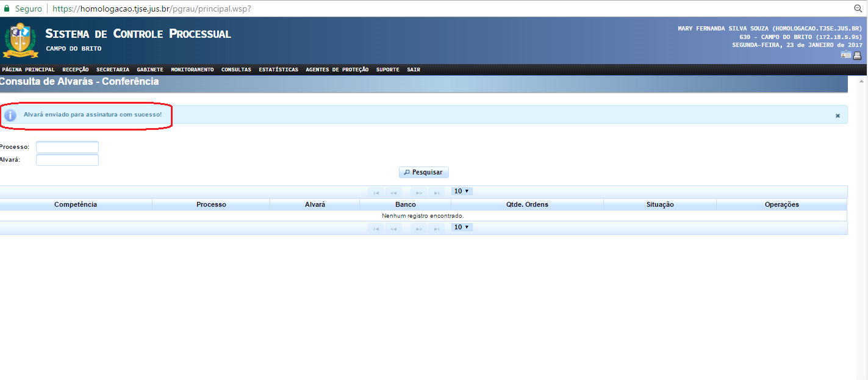
Task: Click the user ID card icon in header
Action: tap(846, 56)
